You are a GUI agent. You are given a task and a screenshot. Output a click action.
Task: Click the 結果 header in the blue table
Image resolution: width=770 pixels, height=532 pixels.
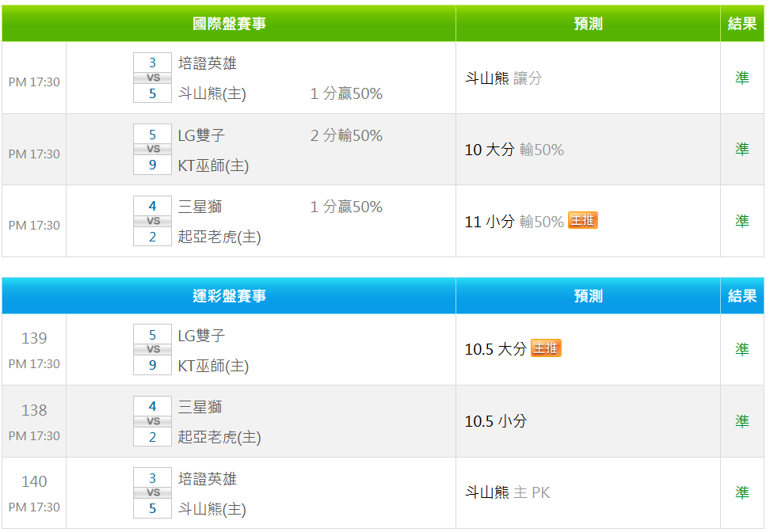click(742, 296)
